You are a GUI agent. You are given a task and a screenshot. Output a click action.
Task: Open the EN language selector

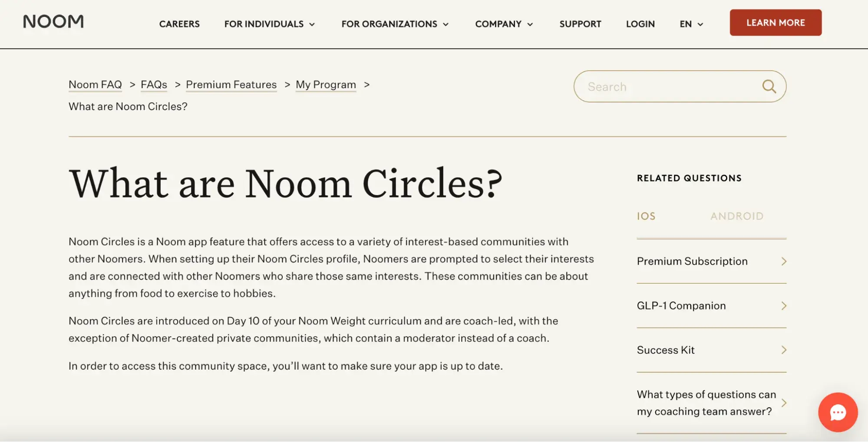[x=691, y=24]
